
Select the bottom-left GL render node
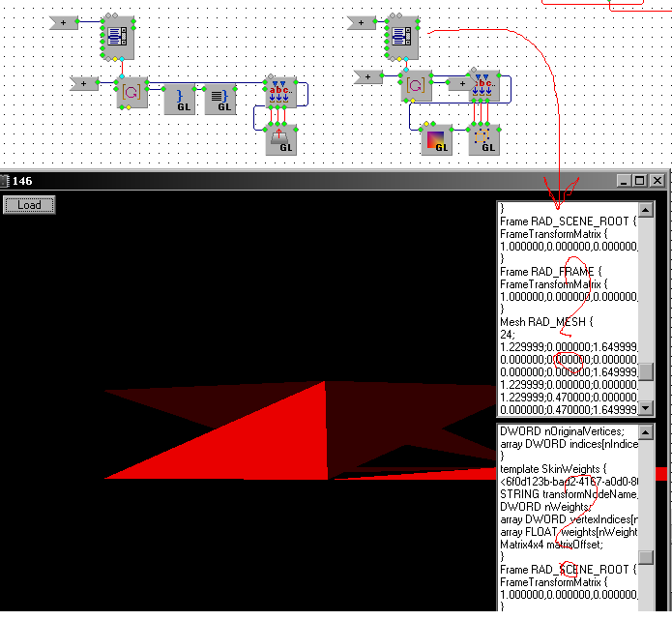(280, 141)
